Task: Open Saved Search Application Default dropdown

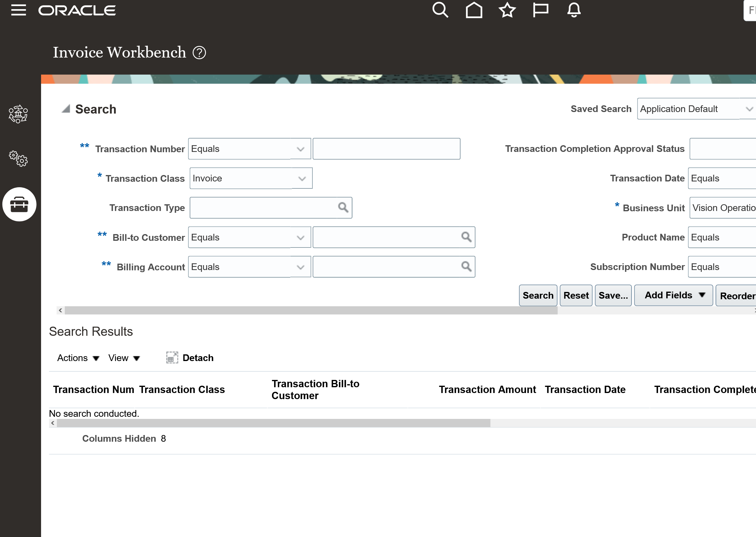Action: pyautogui.click(x=749, y=109)
